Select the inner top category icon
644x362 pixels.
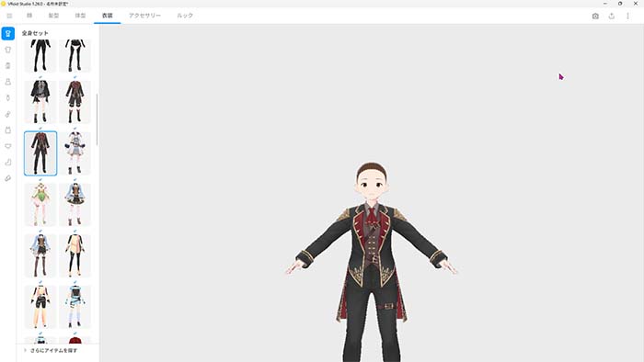click(7, 130)
